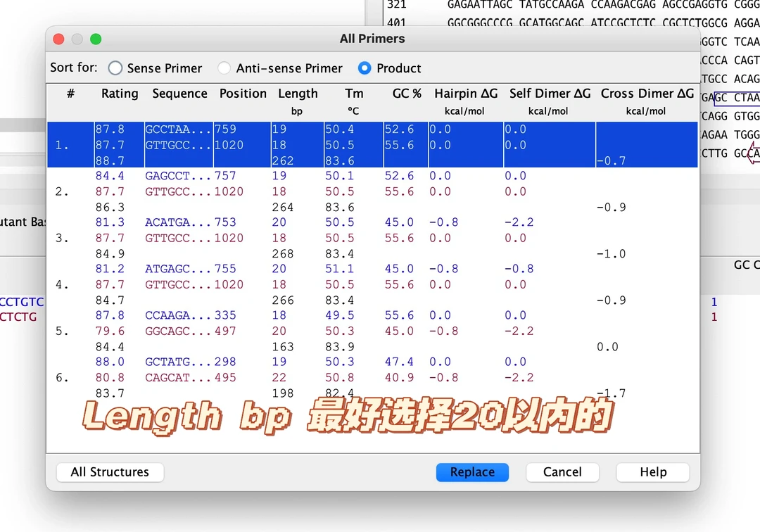Select primer pair row number 3

coord(372,238)
